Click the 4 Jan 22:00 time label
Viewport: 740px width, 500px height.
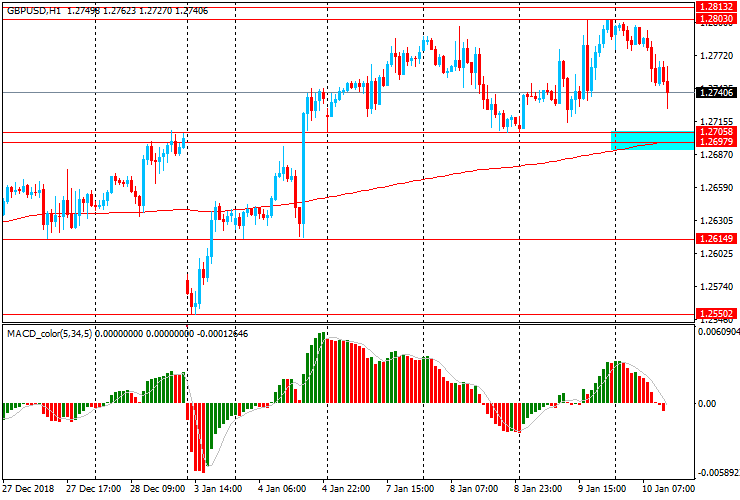click(x=346, y=488)
